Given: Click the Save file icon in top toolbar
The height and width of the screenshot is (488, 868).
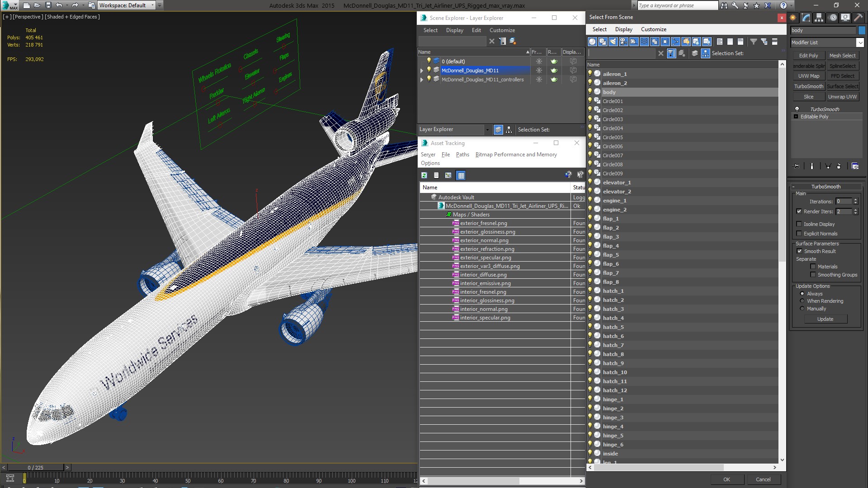Looking at the screenshot, I should (x=48, y=5).
